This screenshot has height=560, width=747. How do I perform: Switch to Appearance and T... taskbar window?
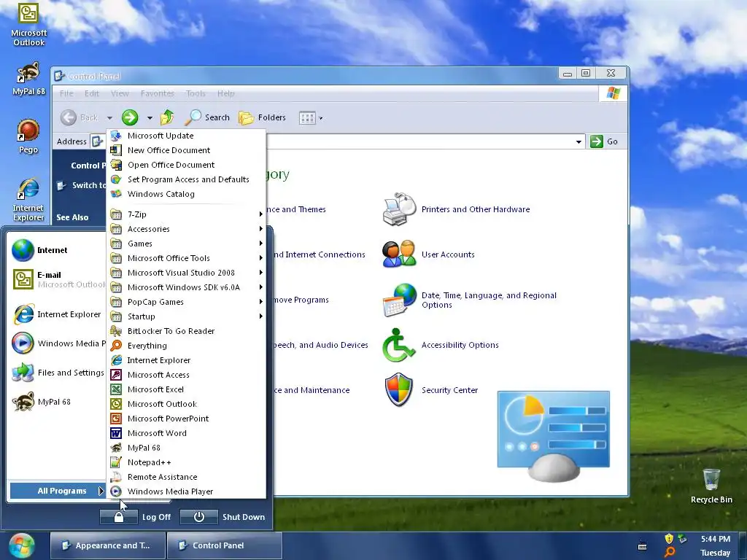pos(108,545)
